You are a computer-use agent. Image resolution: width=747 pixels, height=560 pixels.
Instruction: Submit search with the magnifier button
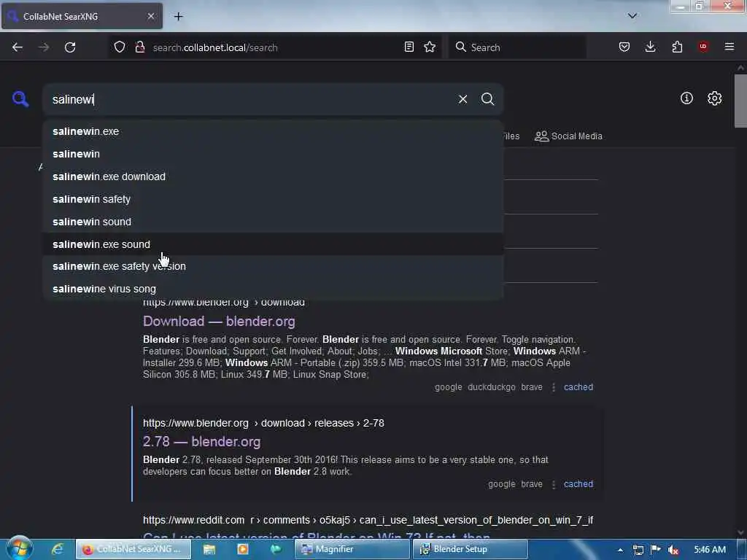coord(487,99)
